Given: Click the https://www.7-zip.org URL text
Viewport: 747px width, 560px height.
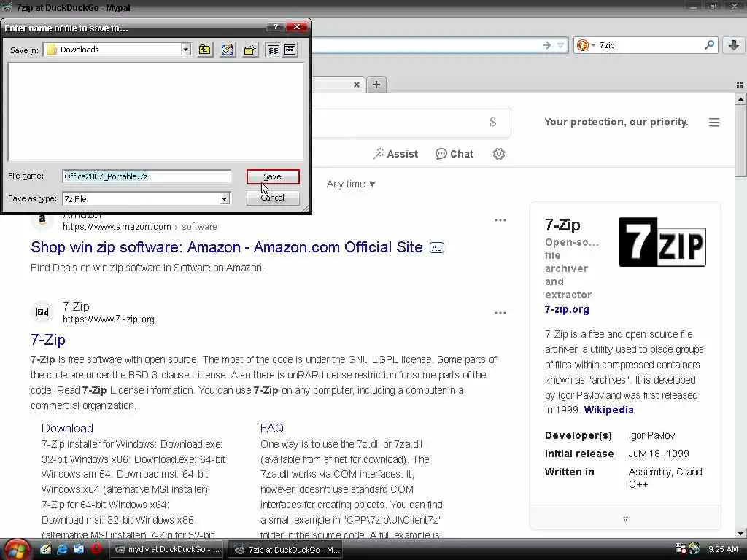Looking at the screenshot, I should [x=109, y=319].
